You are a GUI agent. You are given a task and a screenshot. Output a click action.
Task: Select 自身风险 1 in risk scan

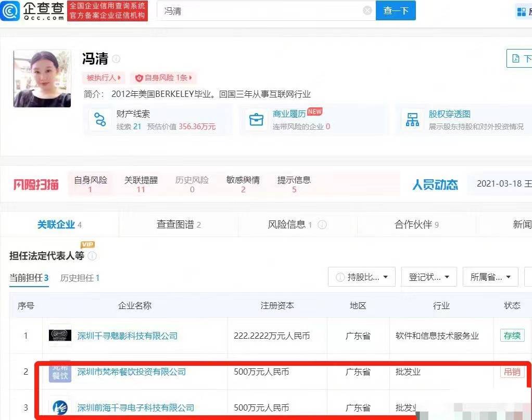coord(91,184)
